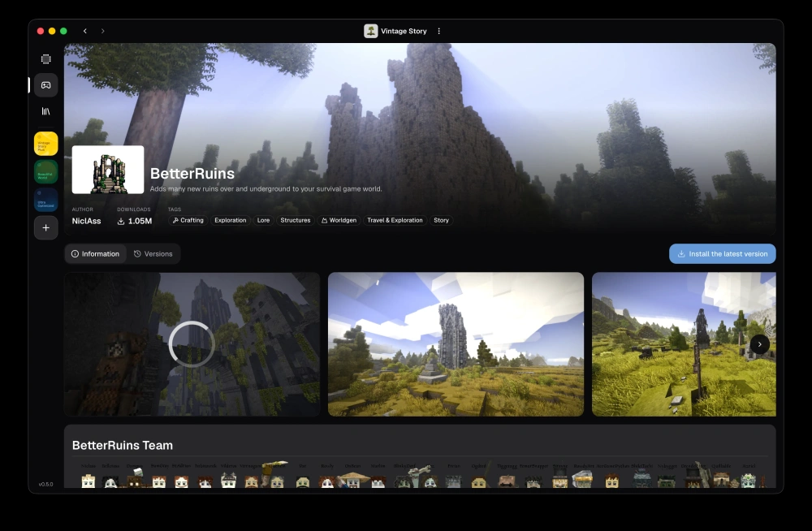This screenshot has width=812, height=531.
Task: Select the Exploration tag
Action: pos(231,220)
